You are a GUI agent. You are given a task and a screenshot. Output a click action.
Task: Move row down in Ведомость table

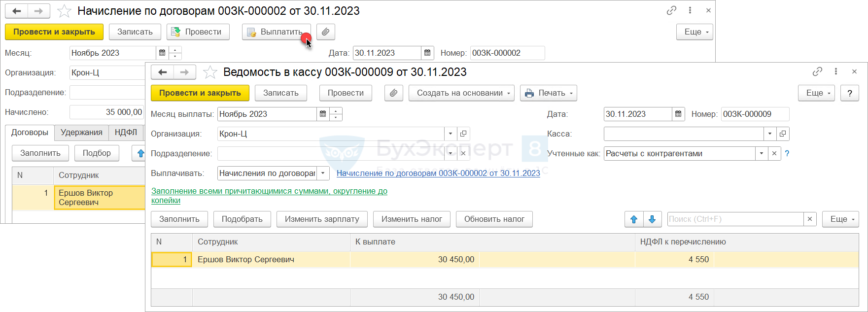652,219
